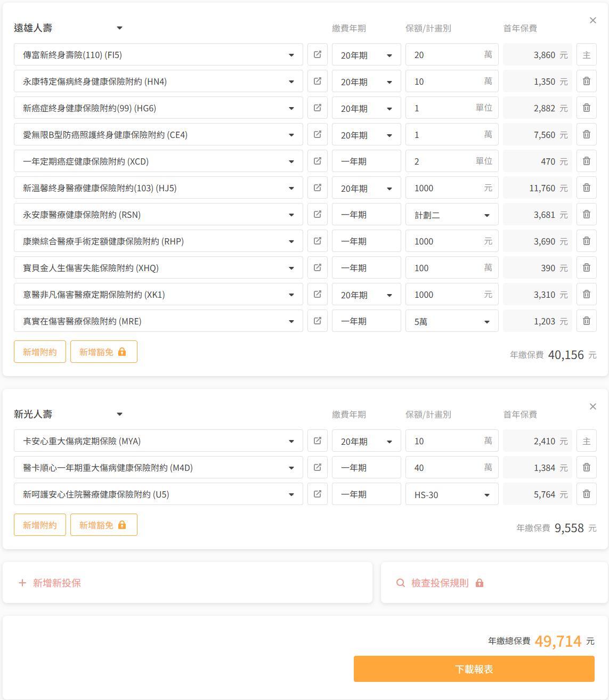Expand product dropdown 卡安心重大傷病定期保險 (MYA)
Image resolution: width=609 pixels, height=700 pixels.
158,441
